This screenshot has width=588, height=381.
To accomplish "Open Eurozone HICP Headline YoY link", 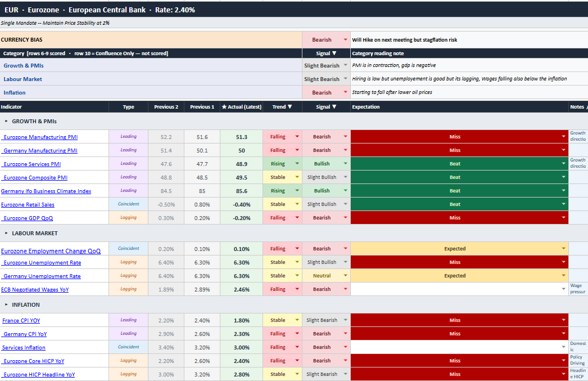I will [x=39, y=375].
